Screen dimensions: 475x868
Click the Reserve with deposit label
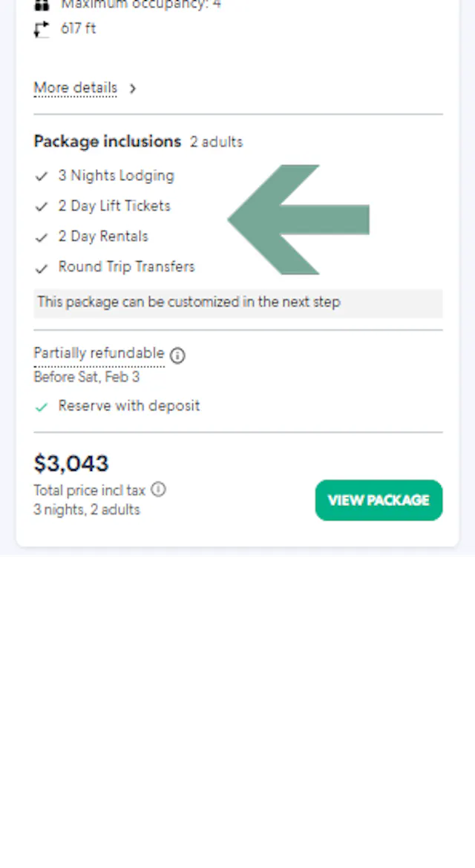[129, 406]
